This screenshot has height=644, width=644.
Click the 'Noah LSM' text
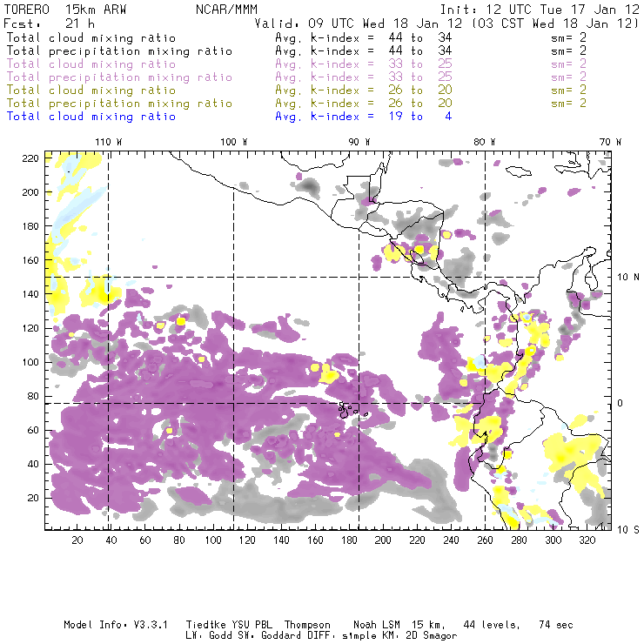coord(377,625)
